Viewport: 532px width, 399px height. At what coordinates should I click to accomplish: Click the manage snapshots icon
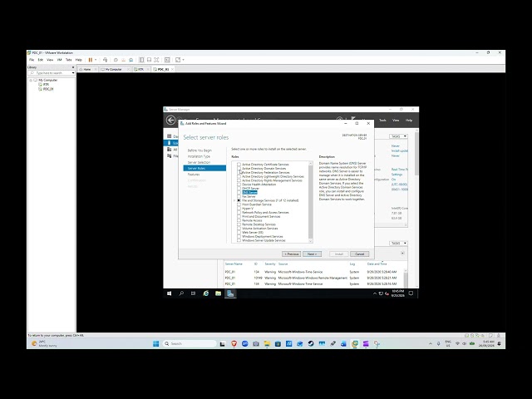pos(131,60)
